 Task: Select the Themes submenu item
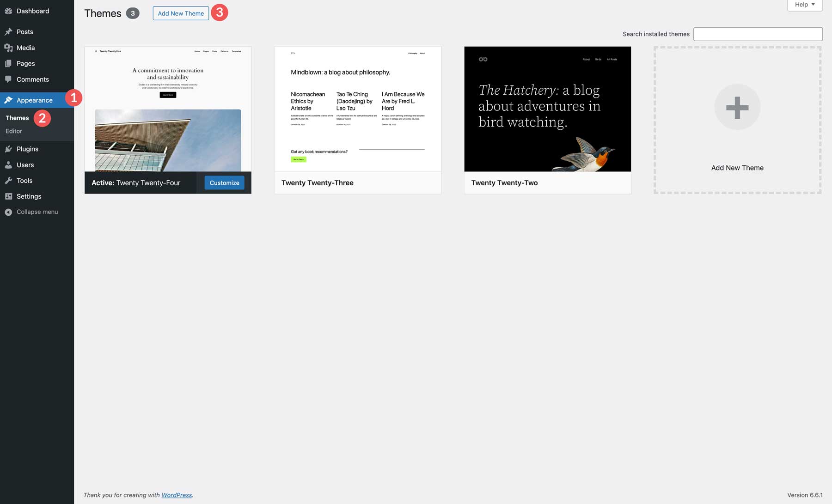point(17,118)
